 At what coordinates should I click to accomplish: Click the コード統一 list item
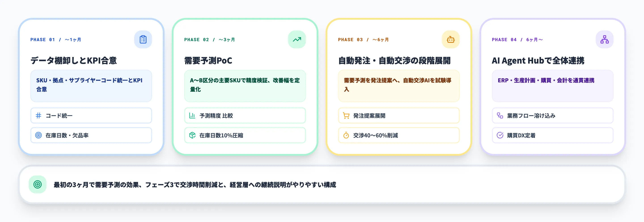91,116
